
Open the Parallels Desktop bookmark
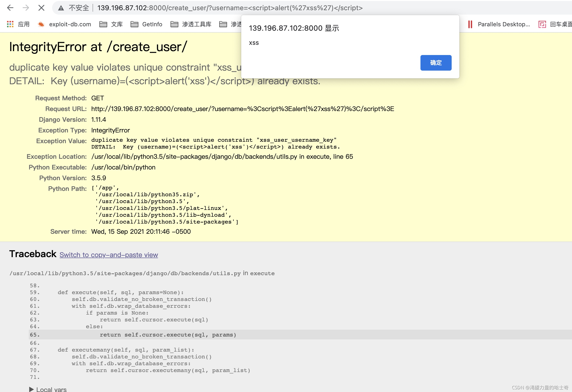[499, 24]
